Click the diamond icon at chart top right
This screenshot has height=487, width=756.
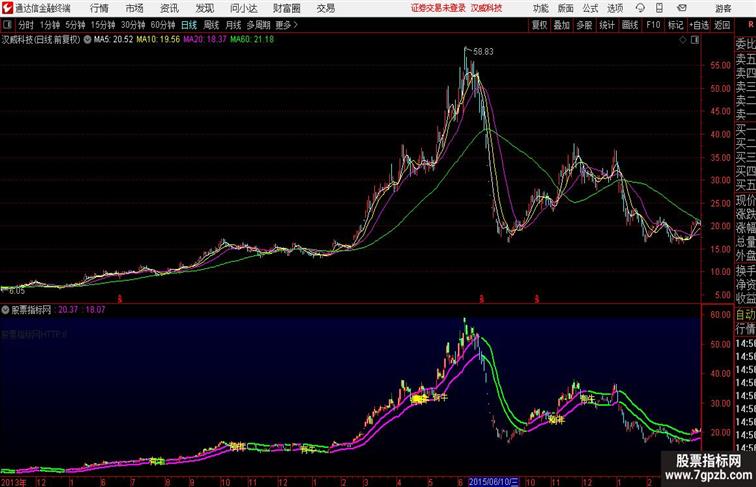tap(683, 40)
